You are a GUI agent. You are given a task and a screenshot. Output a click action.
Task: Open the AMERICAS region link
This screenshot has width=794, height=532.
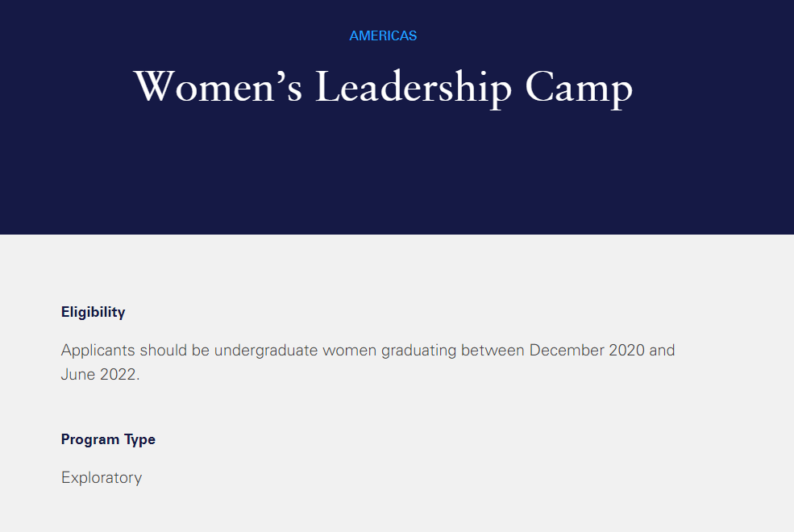[383, 36]
